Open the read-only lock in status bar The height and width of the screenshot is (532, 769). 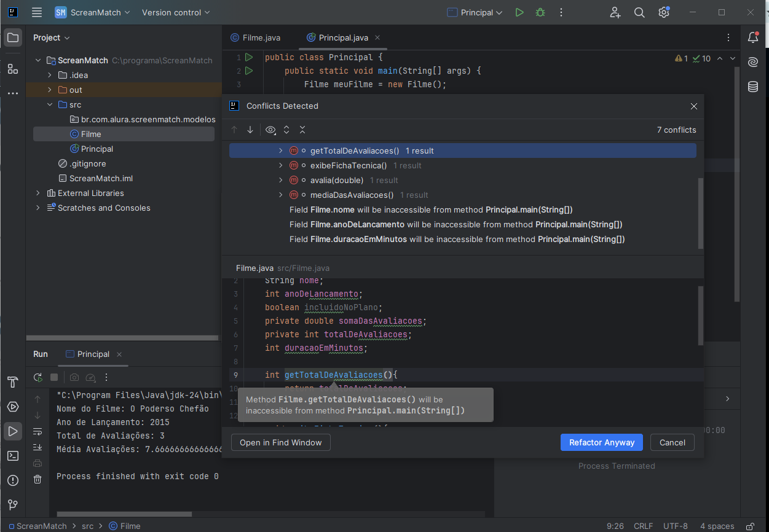point(750,526)
